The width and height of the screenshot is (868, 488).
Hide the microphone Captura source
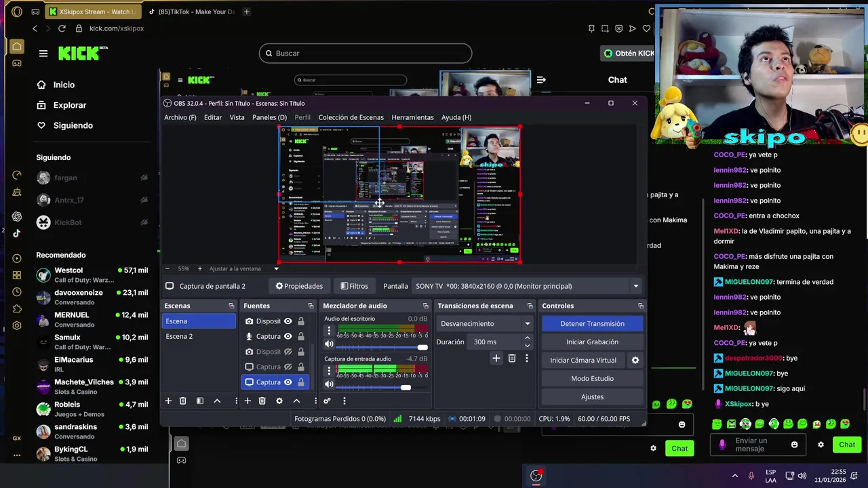(288, 336)
